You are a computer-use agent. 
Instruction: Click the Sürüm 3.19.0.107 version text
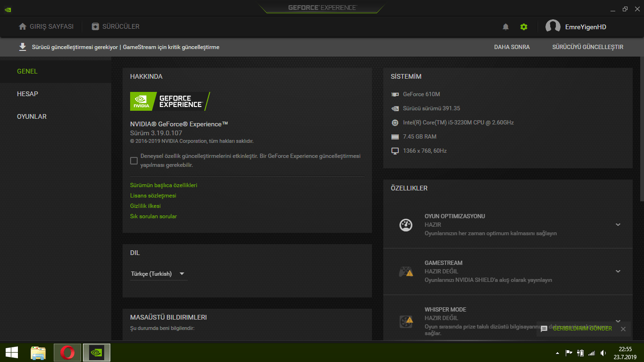(x=156, y=133)
